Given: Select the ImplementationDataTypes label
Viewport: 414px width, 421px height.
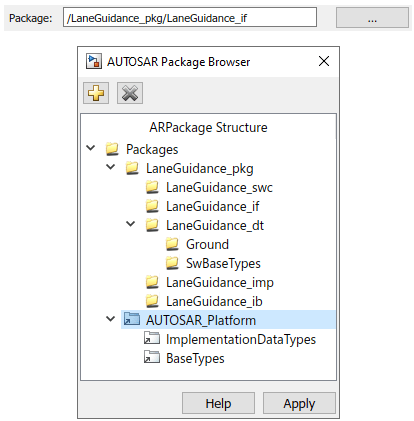Looking at the screenshot, I should coord(241,339).
